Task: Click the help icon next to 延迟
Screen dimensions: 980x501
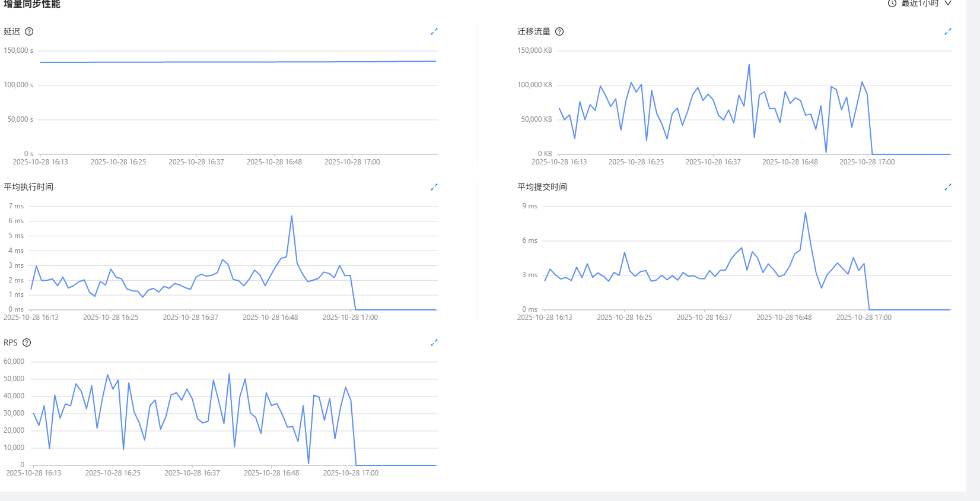Action: 29,31
